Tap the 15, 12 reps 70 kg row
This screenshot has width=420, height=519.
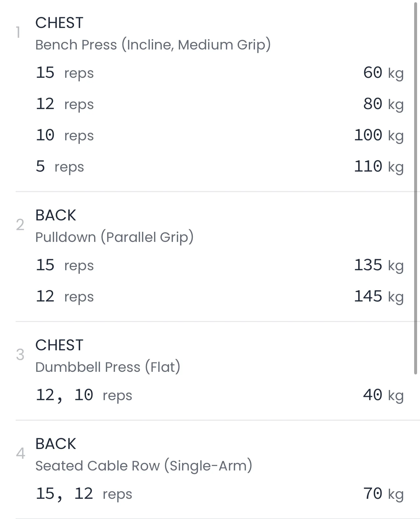pyautogui.click(x=219, y=494)
